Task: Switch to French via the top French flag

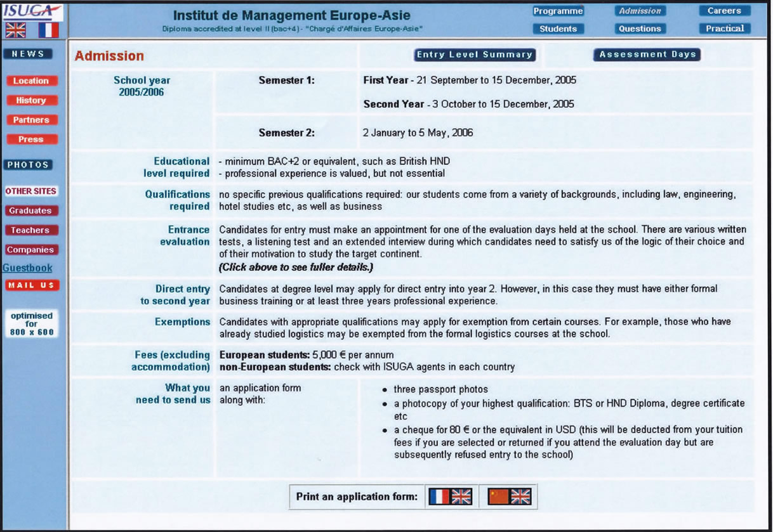Action: pyautogui.click(x=48, y=30)
